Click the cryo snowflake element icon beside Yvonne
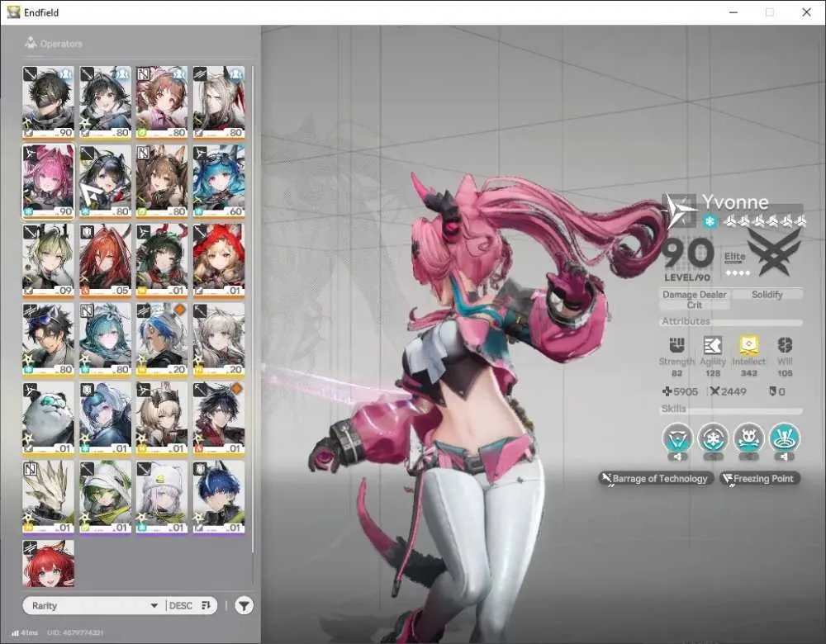The width and height of the screenshot is (826, 644). point(710,221)
